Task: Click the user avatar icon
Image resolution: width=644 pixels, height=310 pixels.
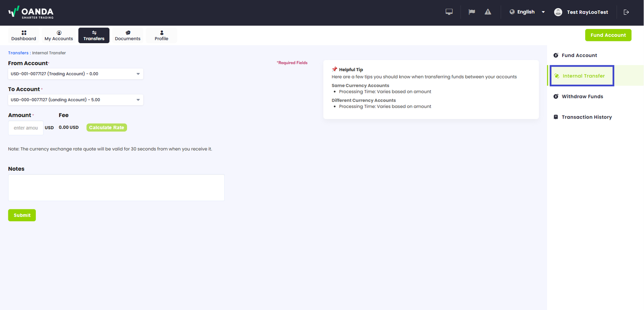Action: [558, 12]
